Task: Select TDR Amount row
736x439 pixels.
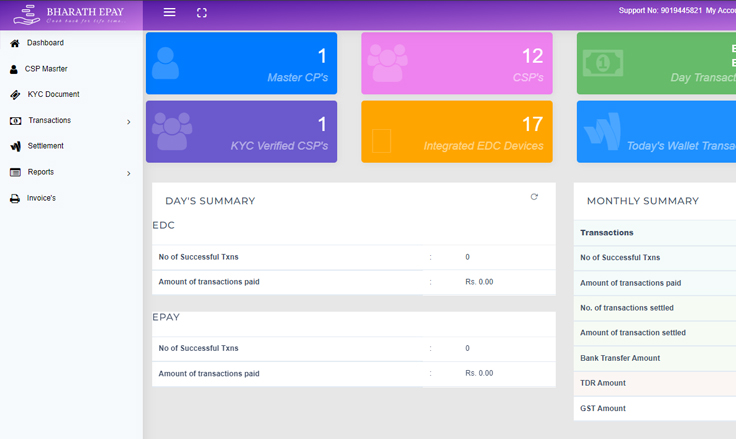Action: (x=655, y=383)
